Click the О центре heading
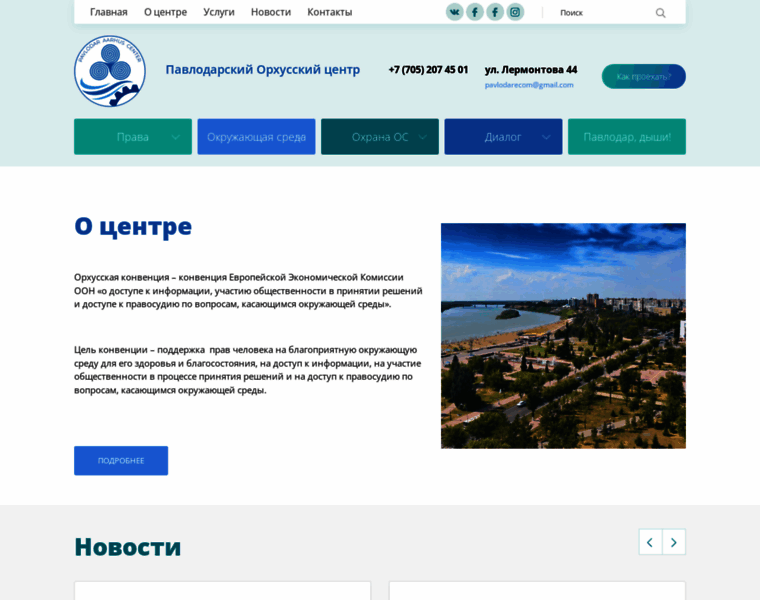The image size is (760, 600). (133, 226)
